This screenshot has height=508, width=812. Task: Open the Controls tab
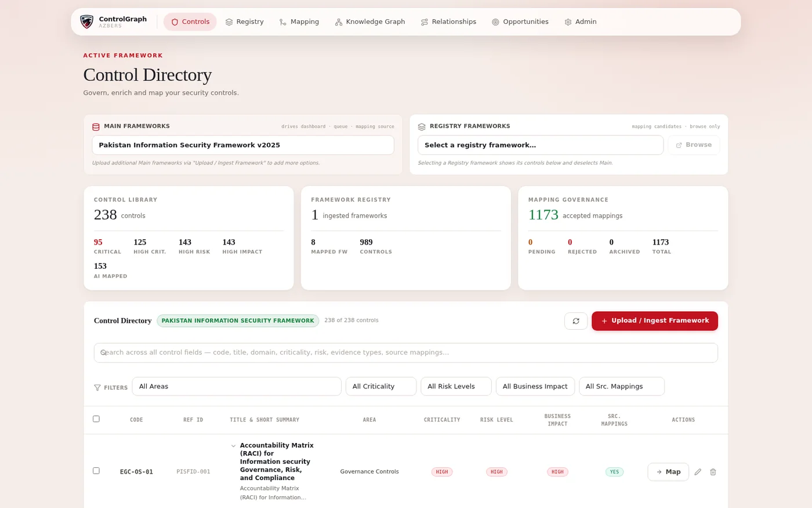click(190, 22)
